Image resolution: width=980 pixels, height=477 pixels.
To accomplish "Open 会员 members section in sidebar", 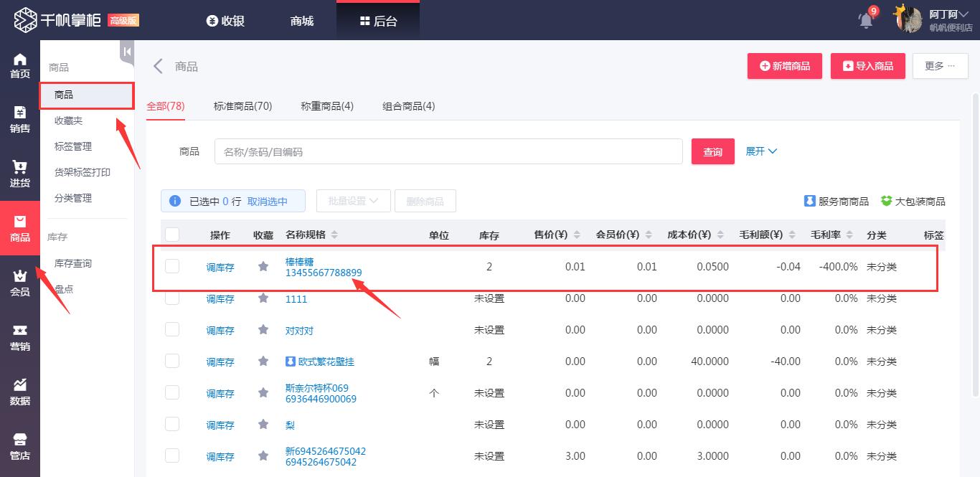I will coord(20,283).
